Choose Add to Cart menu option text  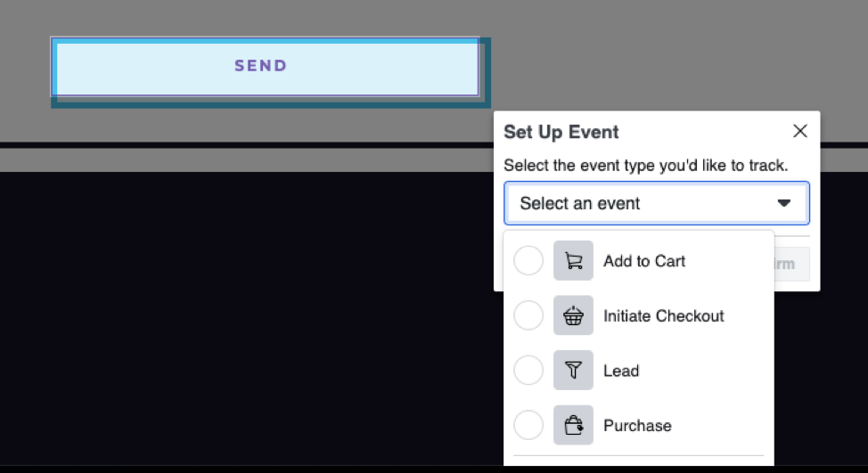pos(644,261)
